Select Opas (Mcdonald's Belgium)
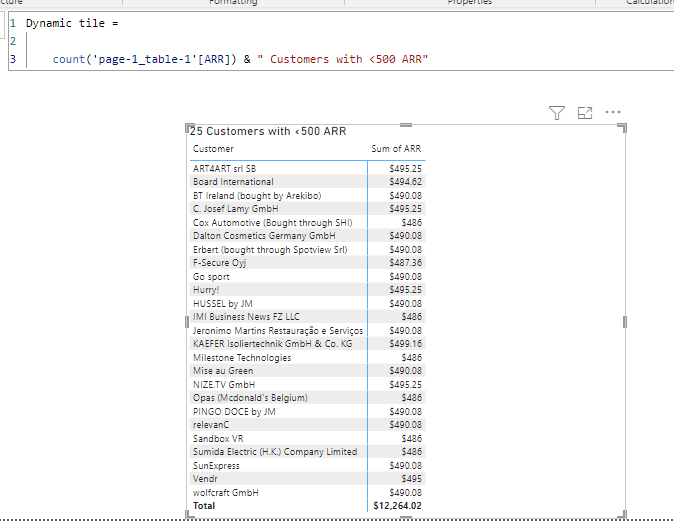 tap(250, 398)
